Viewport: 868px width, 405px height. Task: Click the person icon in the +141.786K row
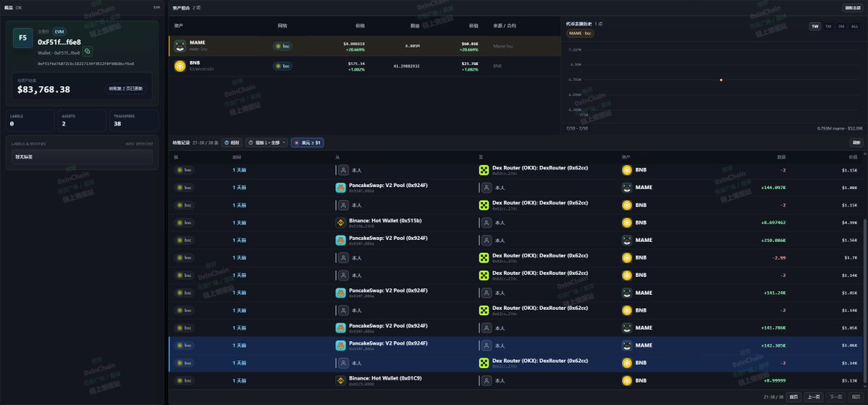tap(486, 328)
